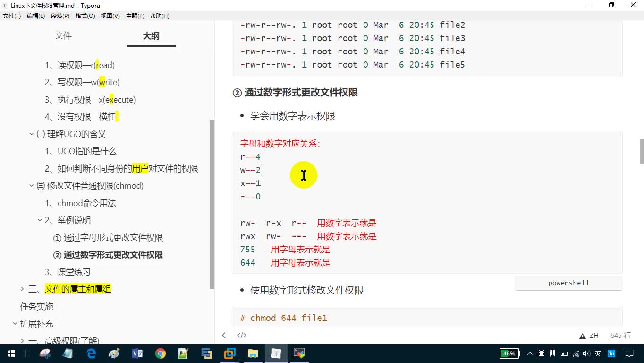Jump to outline item 1、UGO指的是什么
This screenshot has height=363, width=644.
[81, 151]
